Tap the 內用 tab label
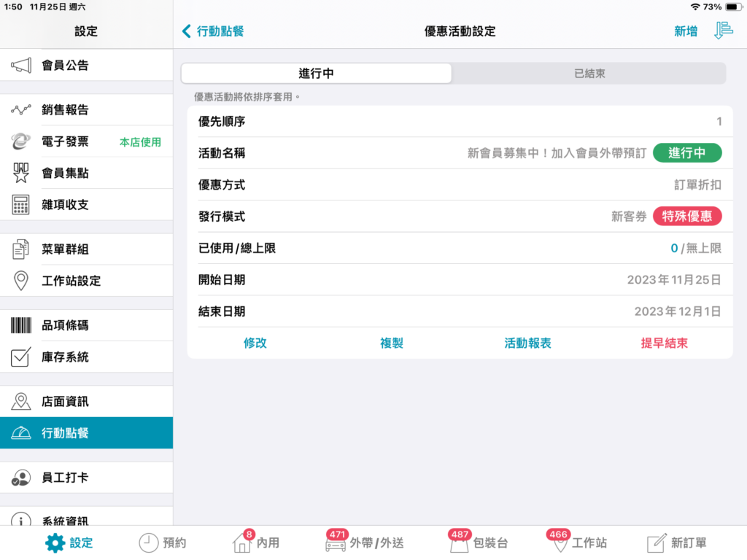 pyautogui.click(x=268, y=542)
